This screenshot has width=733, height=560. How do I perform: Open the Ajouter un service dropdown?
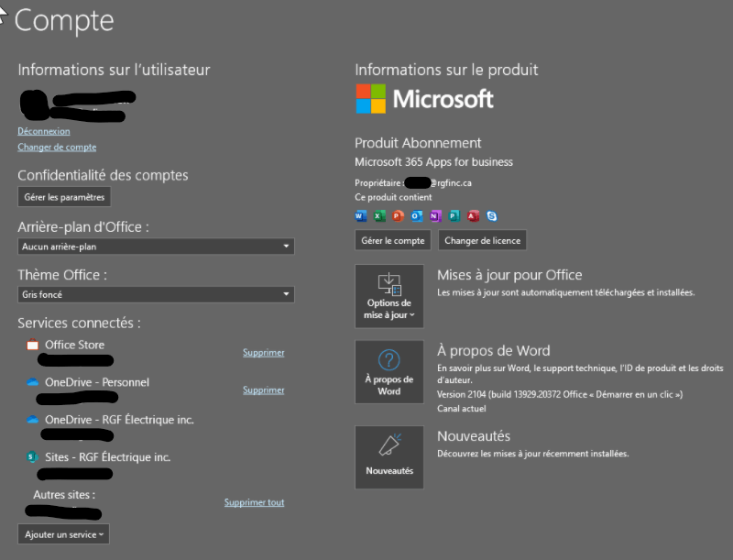coord(63,534)
